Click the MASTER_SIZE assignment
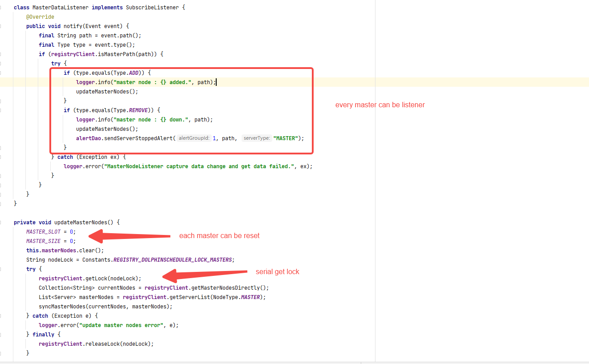The image size is (589, 364). click(x=51, y=241)
